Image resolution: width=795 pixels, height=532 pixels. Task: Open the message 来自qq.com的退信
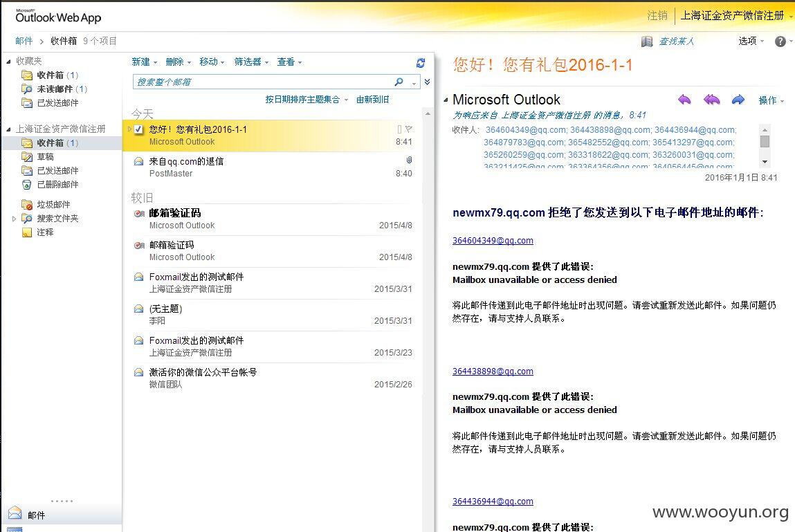273,167
